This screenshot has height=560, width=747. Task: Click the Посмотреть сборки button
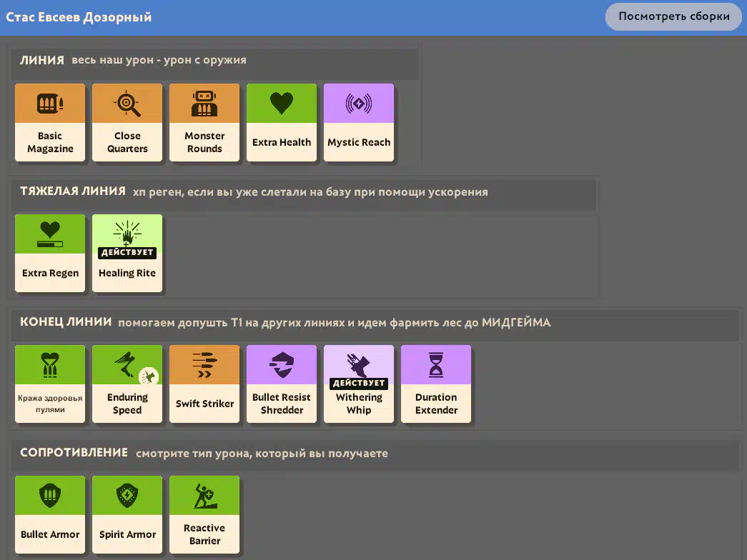tap(673, 16)
